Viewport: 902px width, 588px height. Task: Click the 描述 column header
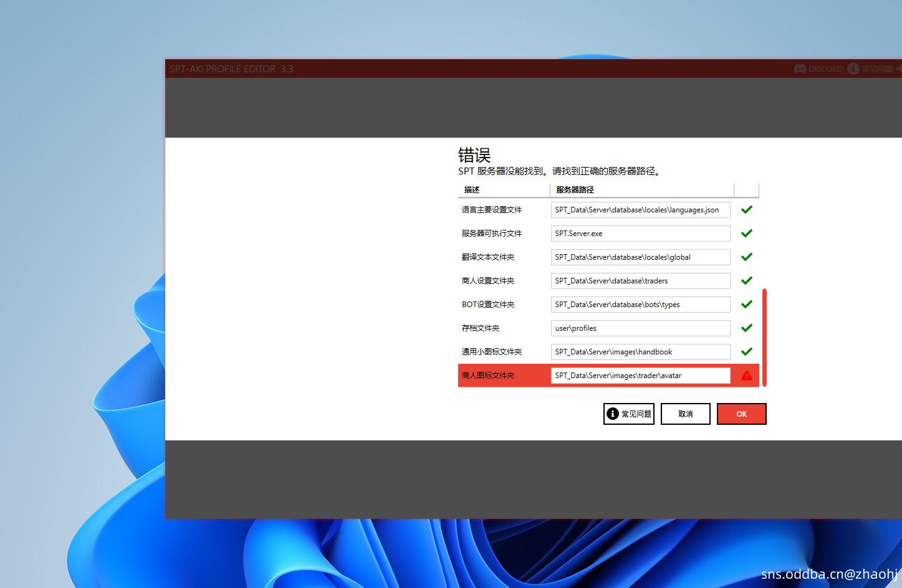(504, 190)
